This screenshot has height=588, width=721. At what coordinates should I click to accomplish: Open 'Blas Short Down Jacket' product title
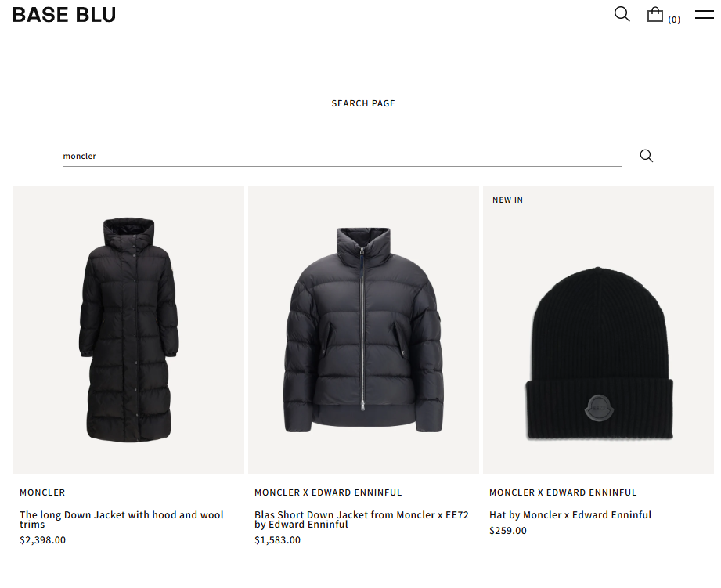(x=362, y=520)
